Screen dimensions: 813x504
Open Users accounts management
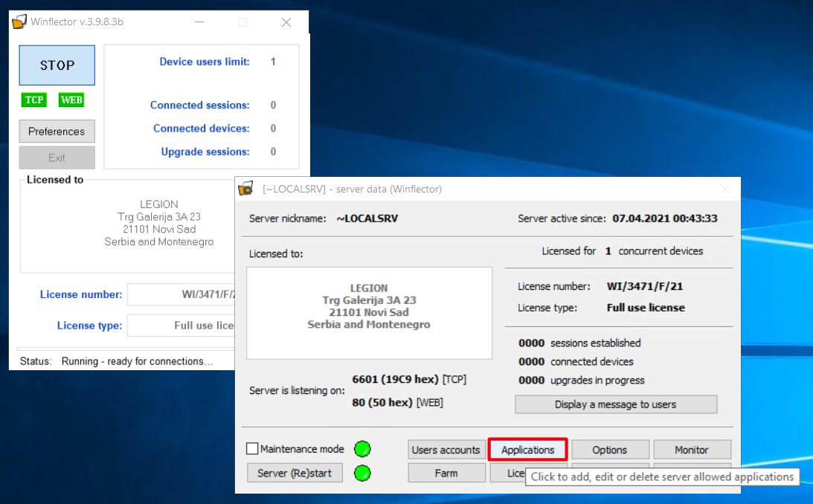coord(446,450)
